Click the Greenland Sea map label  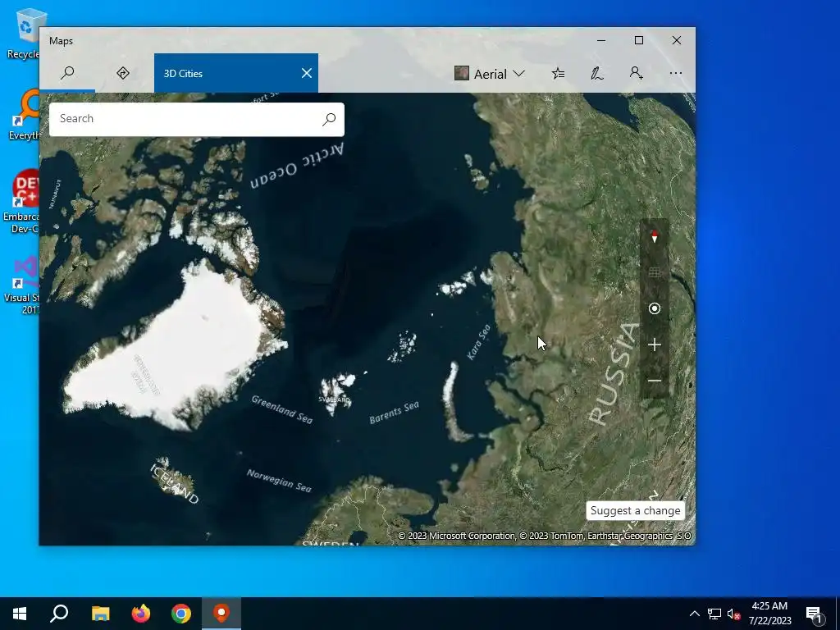(282, 409)
